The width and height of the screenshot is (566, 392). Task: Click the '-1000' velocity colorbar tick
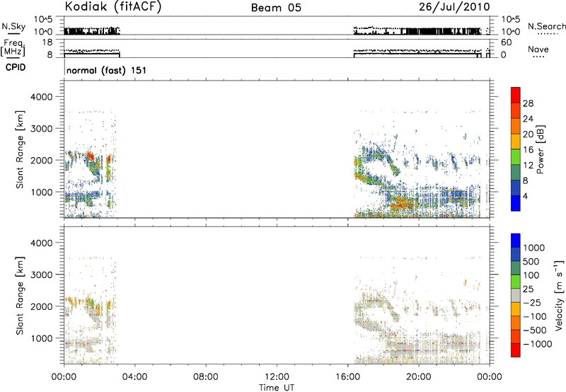click(537, 344)
